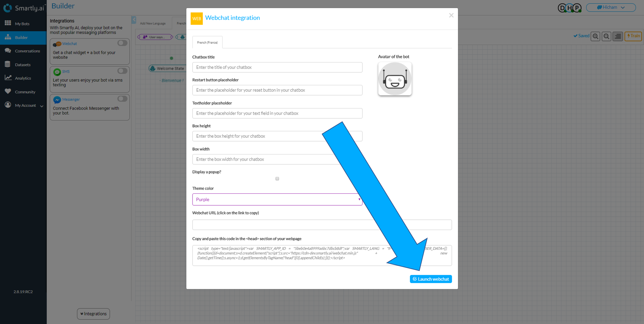Click the My Account user icon
This screenshot has width=644, height=324.
click(x=8, y=105)
